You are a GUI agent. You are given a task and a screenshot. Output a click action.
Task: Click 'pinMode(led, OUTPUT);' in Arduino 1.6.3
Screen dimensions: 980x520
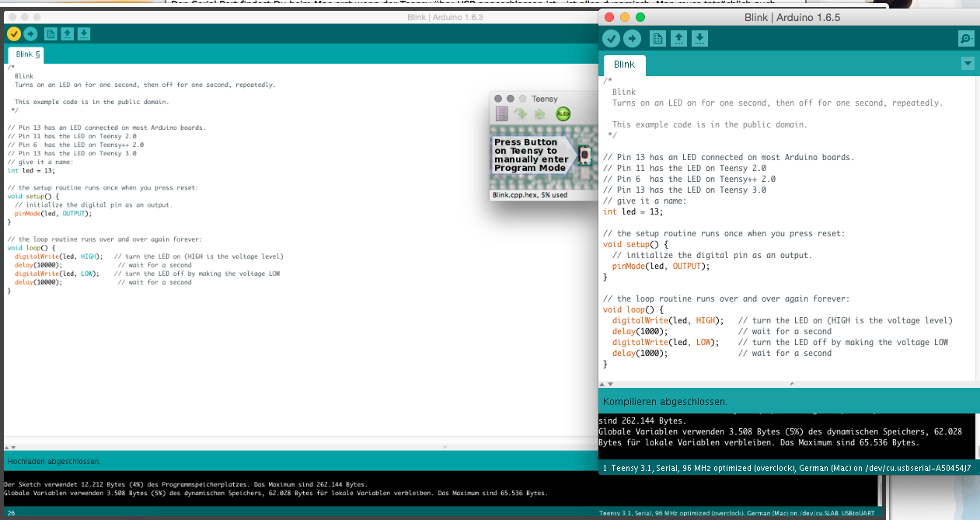pos(53,213)
